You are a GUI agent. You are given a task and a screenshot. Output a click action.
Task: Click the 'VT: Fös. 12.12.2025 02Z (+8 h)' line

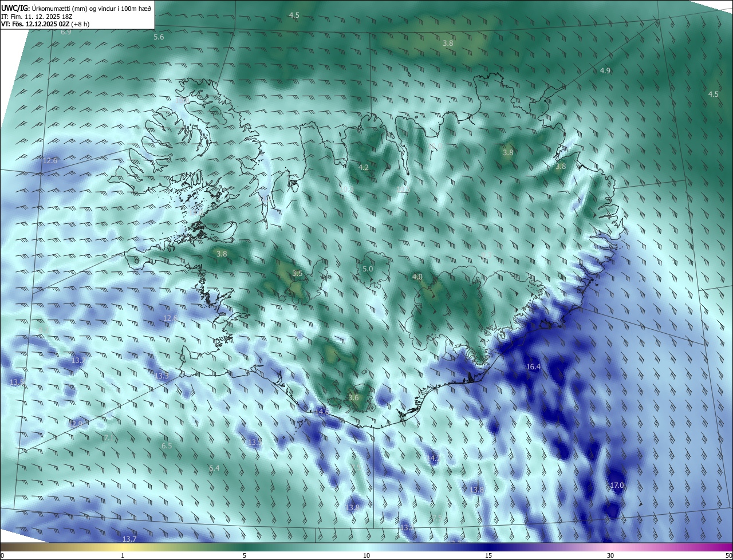pos(45,24)
